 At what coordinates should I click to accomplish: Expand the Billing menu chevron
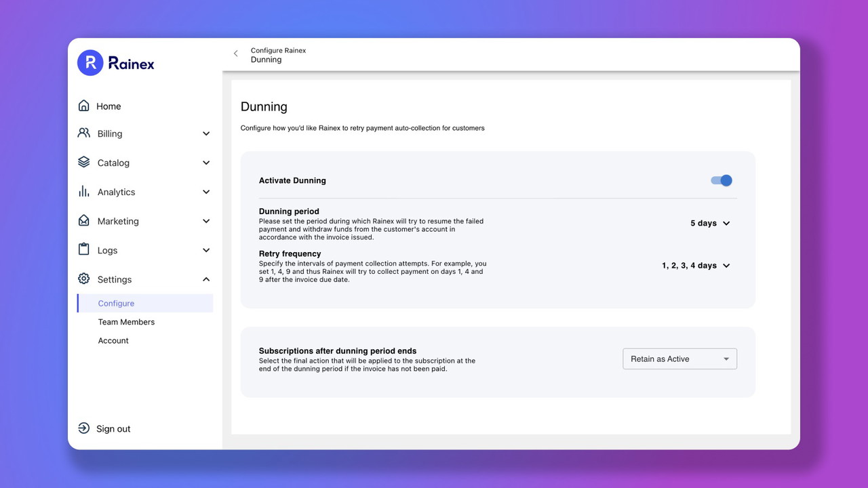tap(206, 134)
